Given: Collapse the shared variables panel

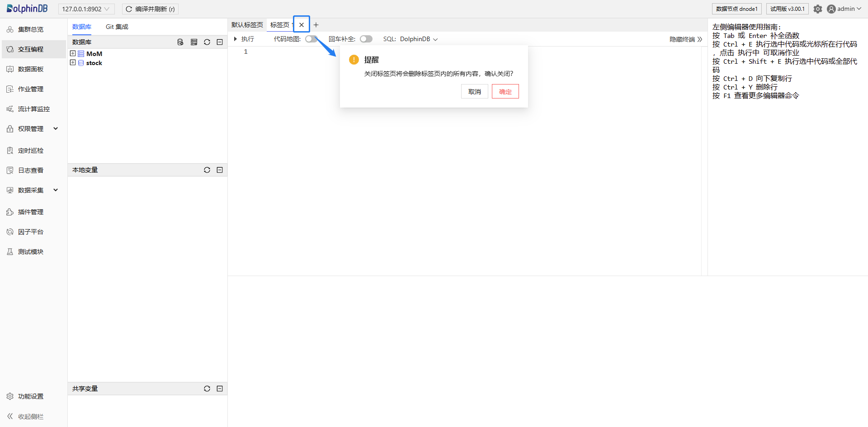Looking at the screenshot, I should (x=220, y=389).
